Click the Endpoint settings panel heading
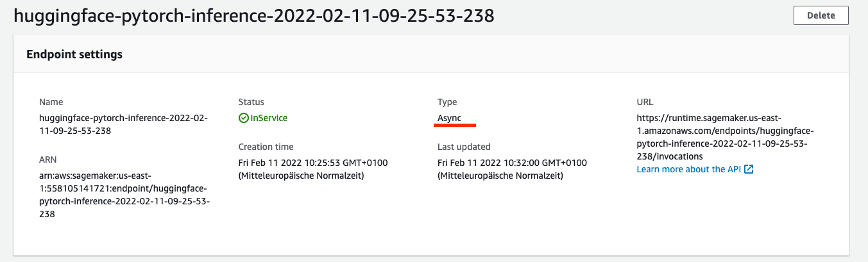Image resolution: width=868 pixels, height=262 pixels. [74, 54]
